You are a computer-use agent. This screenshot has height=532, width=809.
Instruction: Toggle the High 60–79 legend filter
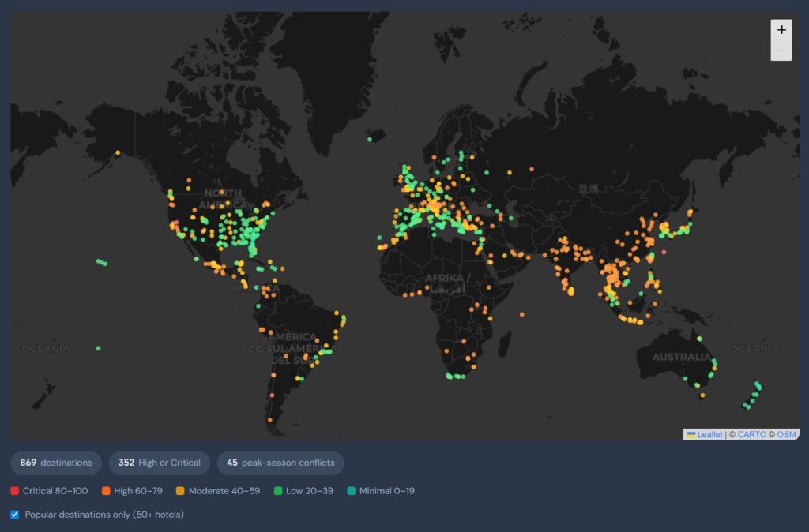click(x=107, y=490)
